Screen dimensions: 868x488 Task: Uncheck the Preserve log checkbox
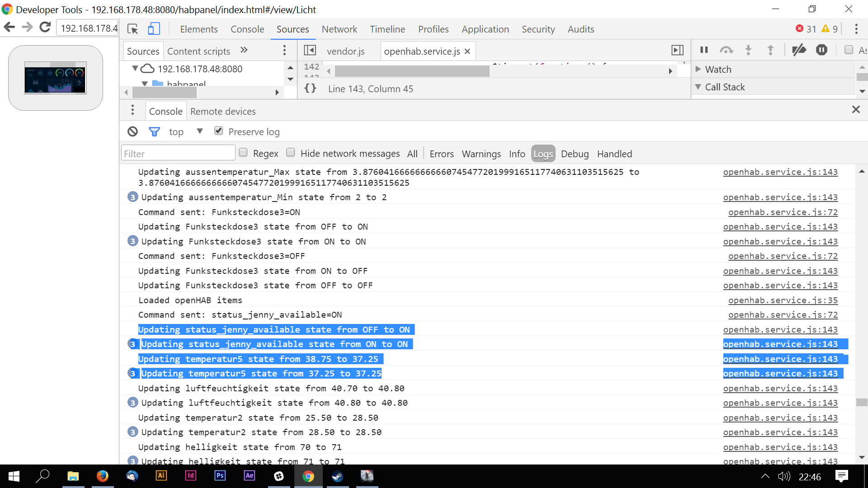(219, 131)
